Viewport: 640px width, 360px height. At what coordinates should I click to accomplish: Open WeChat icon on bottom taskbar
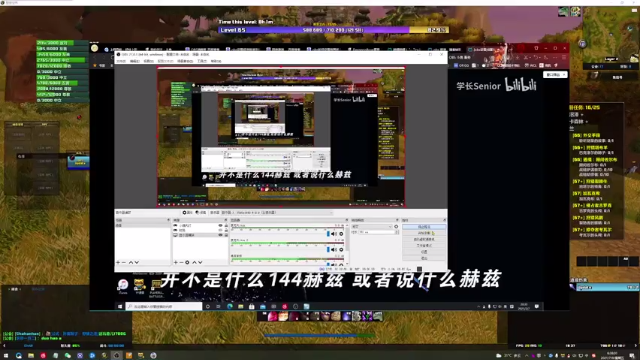click(68, 356)
